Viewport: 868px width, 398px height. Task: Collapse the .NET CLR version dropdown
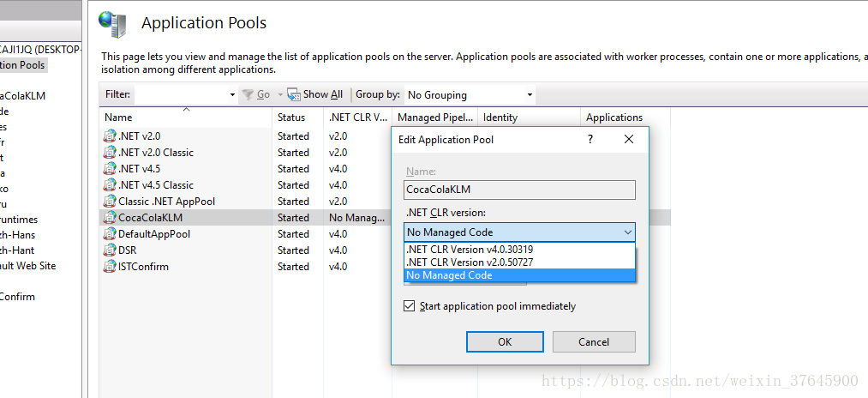pos(627,232)
